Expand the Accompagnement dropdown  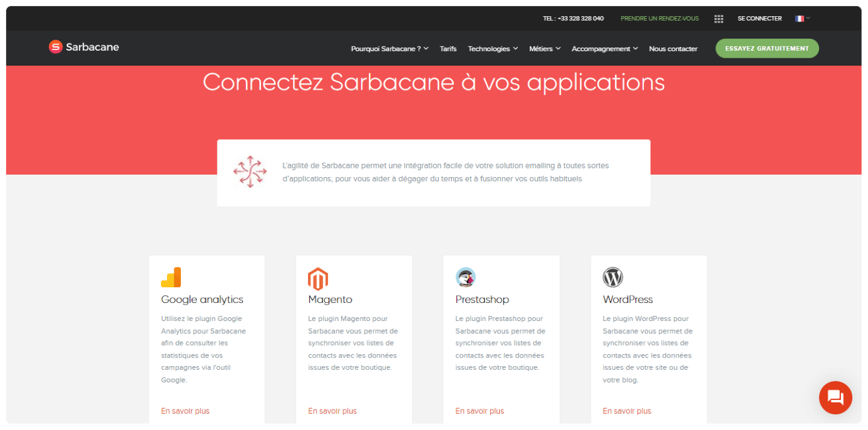[x=605, y=49]
